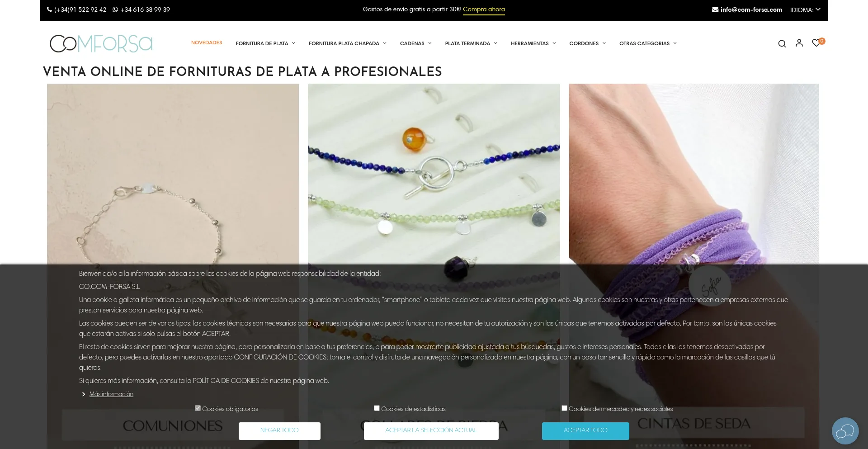Open the IDIOMA language dropdown
The image size is (868, 449).
coord(805,9)
